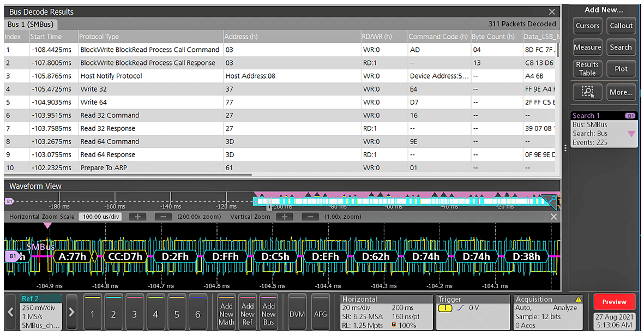Add a Callout
This screenshot has width=644, height=335.
click(x=621, y=26)
